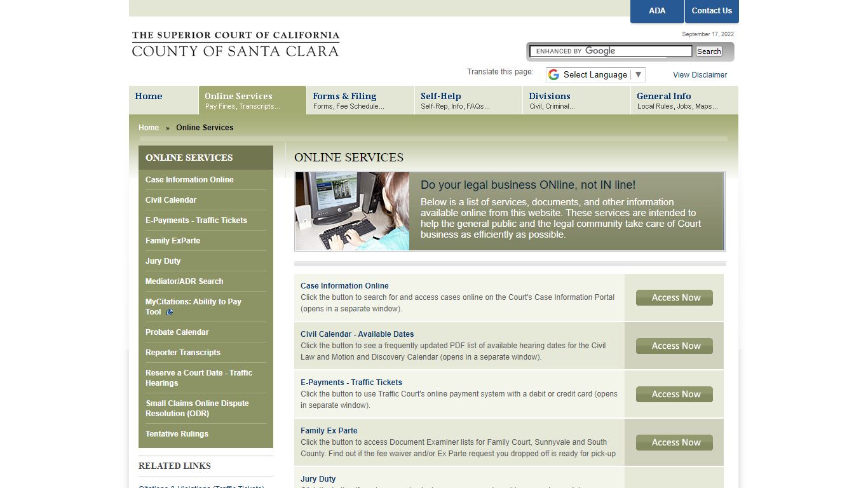This screenshot has width=868, height=488.
Task: Go to the Home navigation tab
Action: coord(163,100)
